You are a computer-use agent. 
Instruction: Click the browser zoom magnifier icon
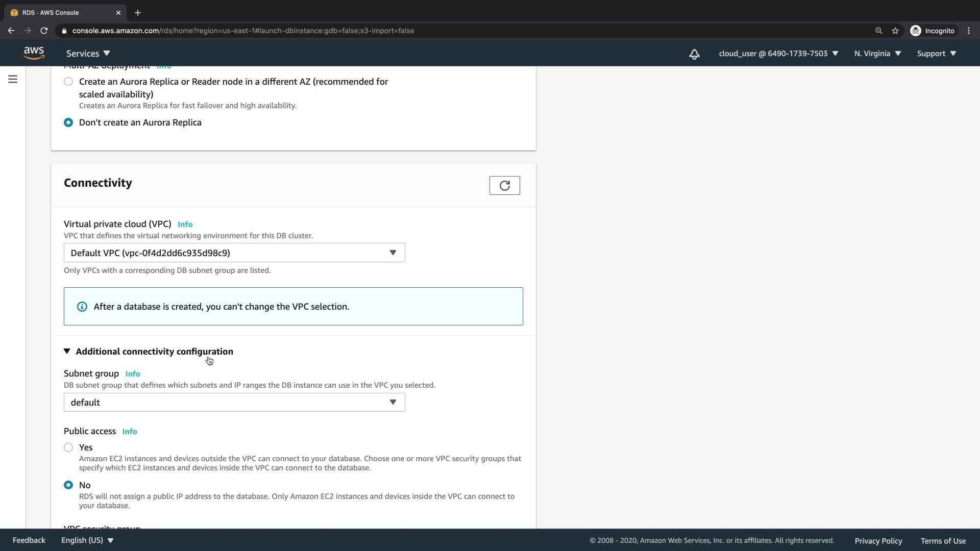point(878,31)
